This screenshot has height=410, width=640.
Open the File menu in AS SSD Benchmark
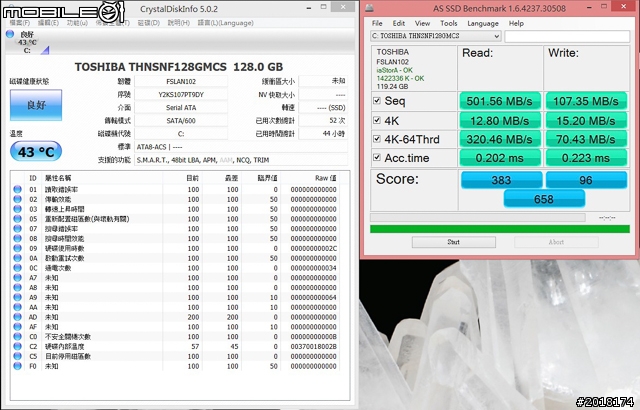(x=377, y=23)
